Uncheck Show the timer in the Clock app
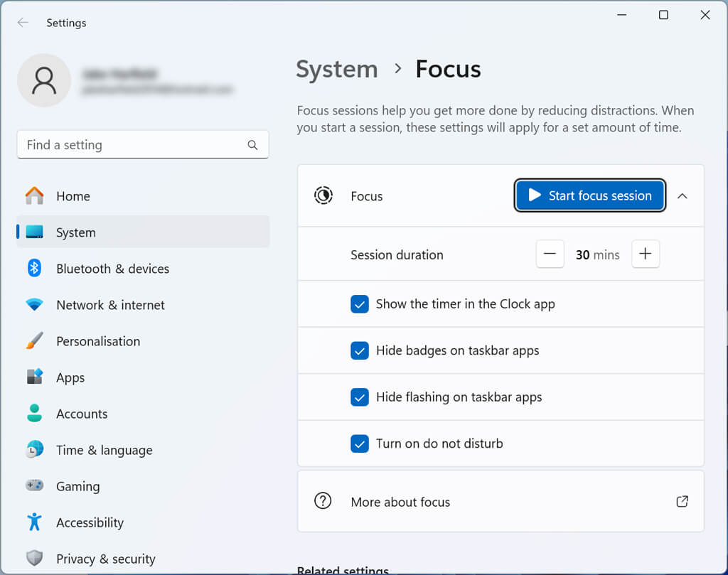The image size is (728, 575). 360,304
